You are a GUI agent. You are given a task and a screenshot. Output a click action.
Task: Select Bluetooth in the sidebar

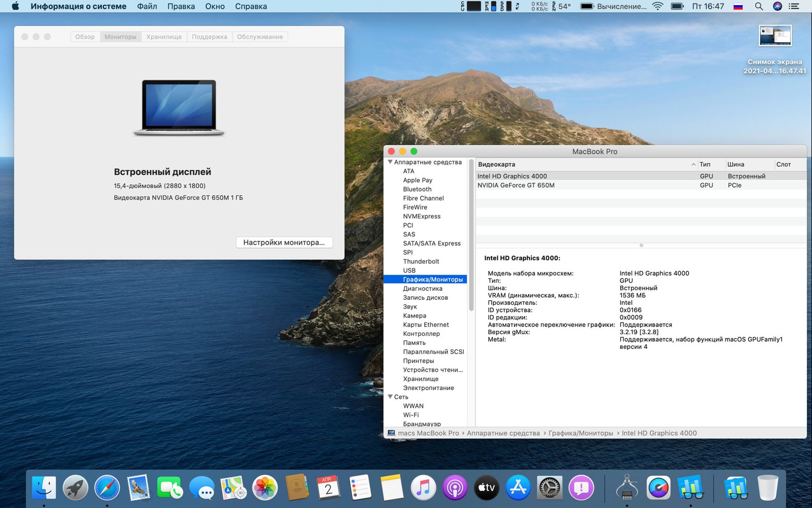point(417,189)
